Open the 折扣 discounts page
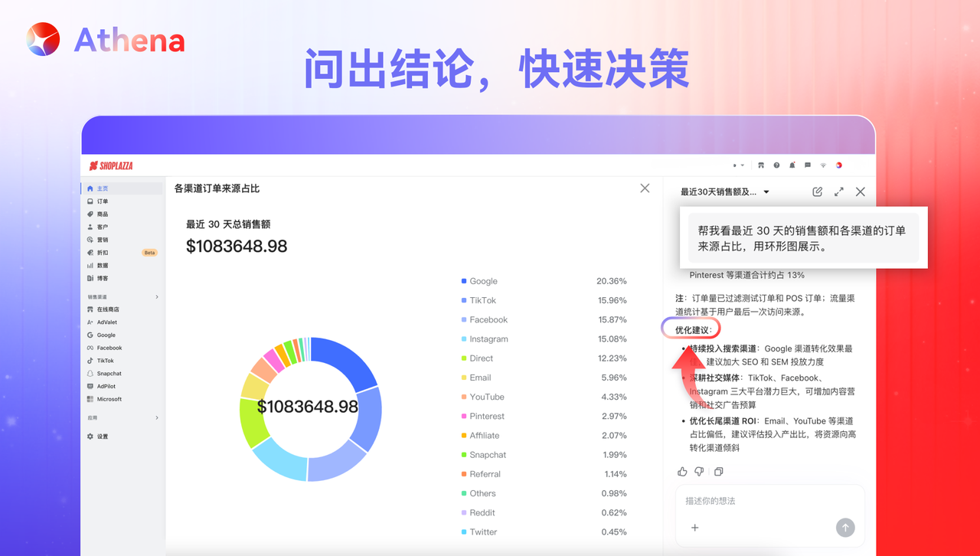This screenshot has height=556, width=980. pyautogui.click(x=122, y=253)
